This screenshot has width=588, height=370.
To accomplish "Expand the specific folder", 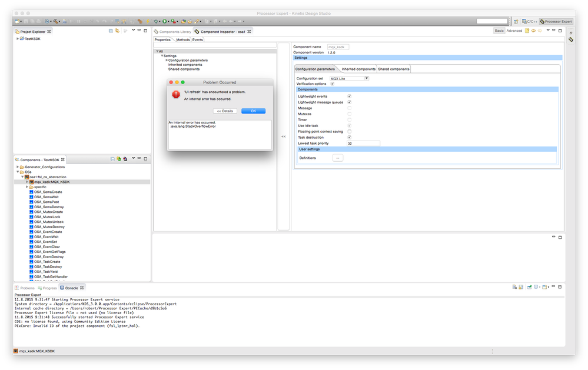I will 27,186.
